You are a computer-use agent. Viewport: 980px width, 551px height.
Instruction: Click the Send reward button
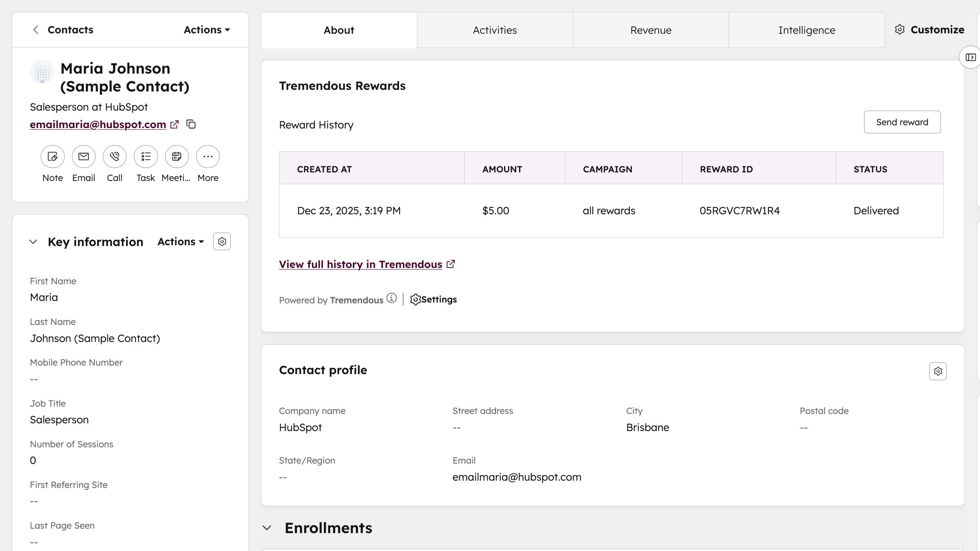(x=902, y=122)
